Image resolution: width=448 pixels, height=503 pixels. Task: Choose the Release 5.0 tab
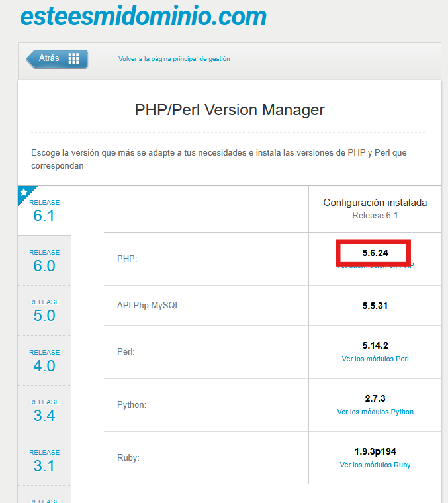coord(44,310)
